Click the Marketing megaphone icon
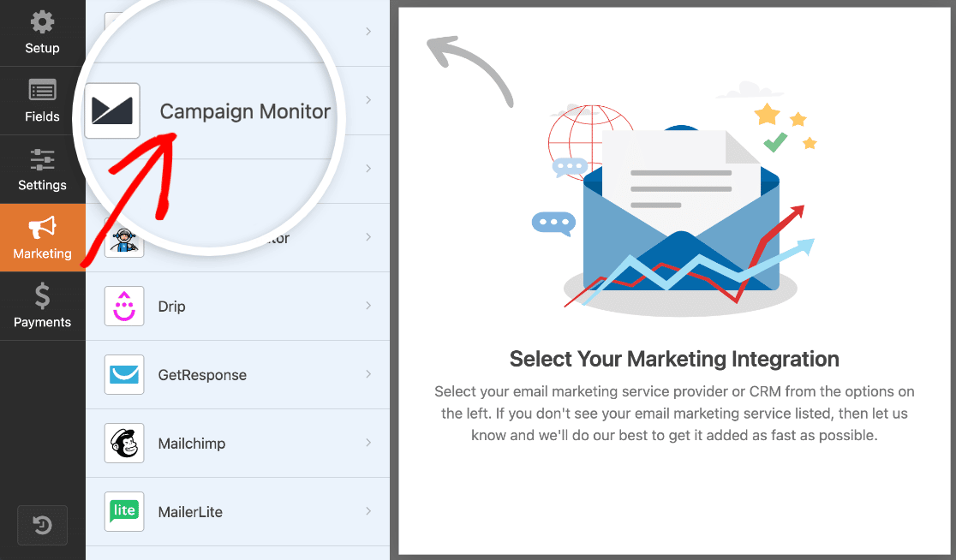956x560 pixels. click(42, 227)
